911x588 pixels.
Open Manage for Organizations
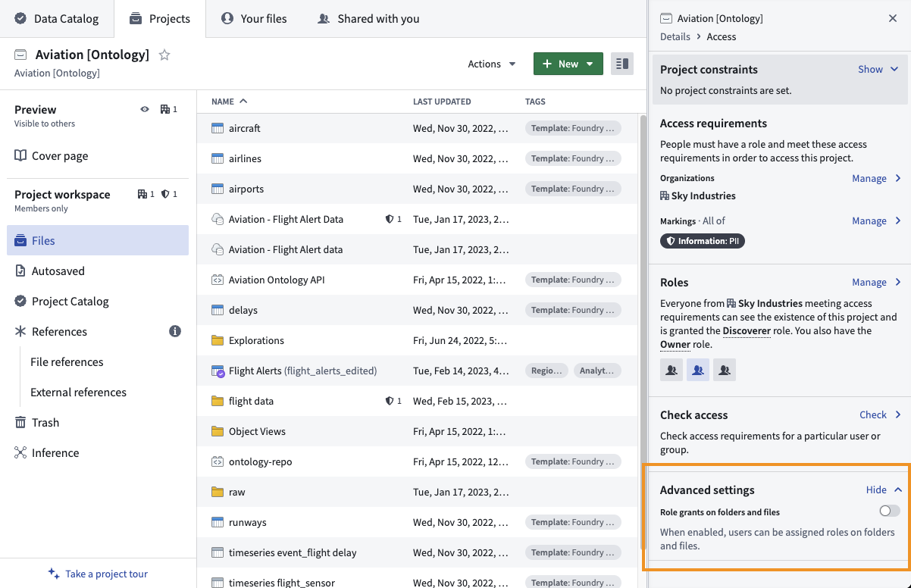[877, 178]
